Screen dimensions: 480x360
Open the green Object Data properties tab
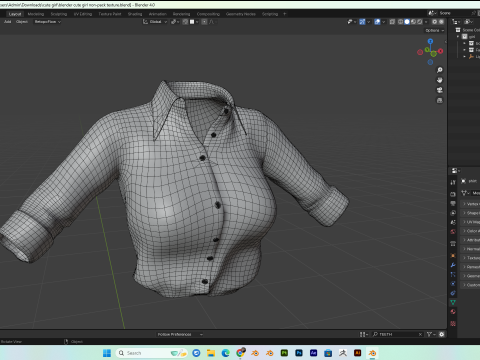point(453,302)
